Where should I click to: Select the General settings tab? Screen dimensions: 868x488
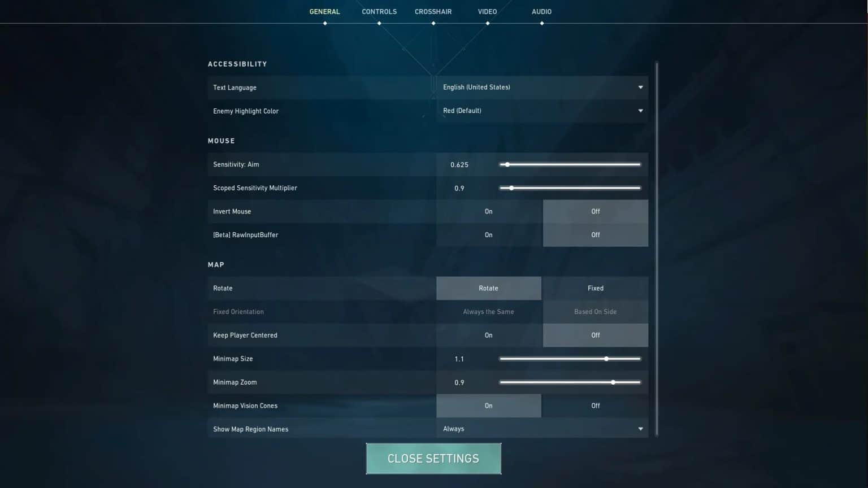[x=324, y=11]
